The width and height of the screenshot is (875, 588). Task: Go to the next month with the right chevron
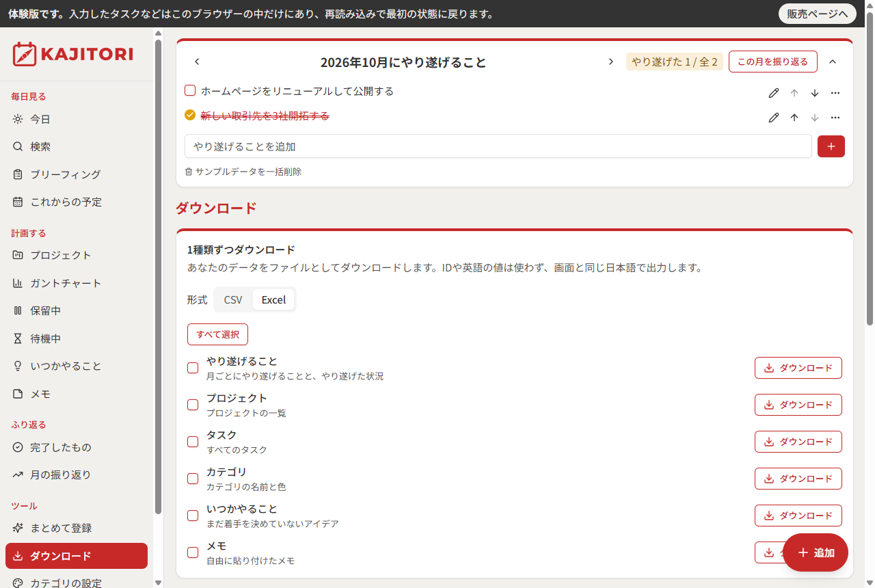coord(611,62)
